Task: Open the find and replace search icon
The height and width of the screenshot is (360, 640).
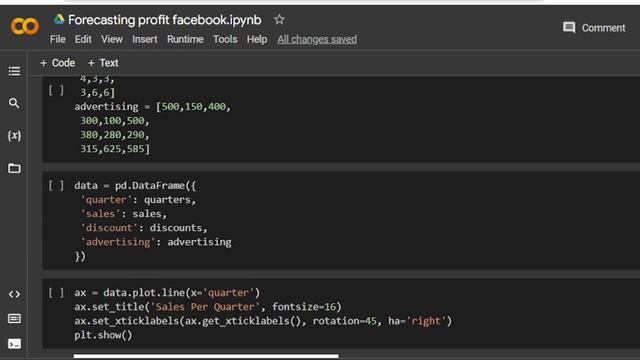Action: (14, 103)
